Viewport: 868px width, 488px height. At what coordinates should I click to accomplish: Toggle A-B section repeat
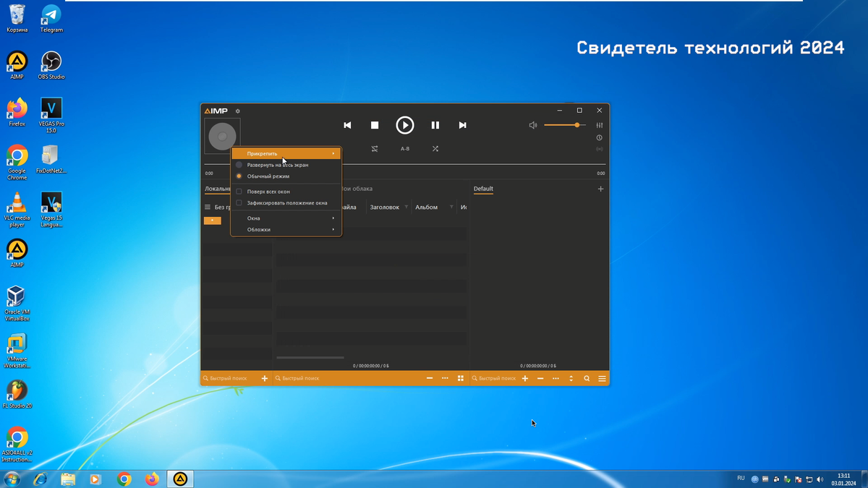click(x=405, y=149)
